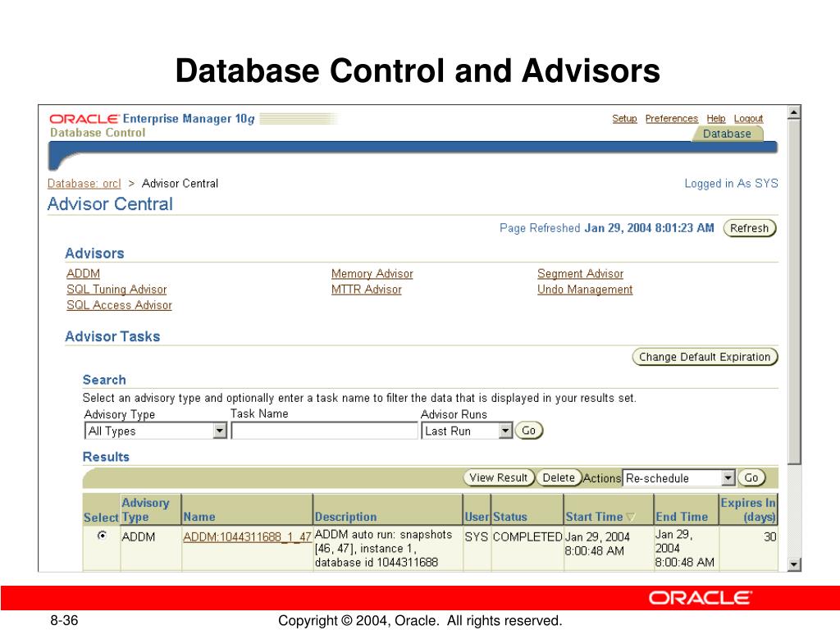Open the SQL Access Advisor

tap(119, 305)
